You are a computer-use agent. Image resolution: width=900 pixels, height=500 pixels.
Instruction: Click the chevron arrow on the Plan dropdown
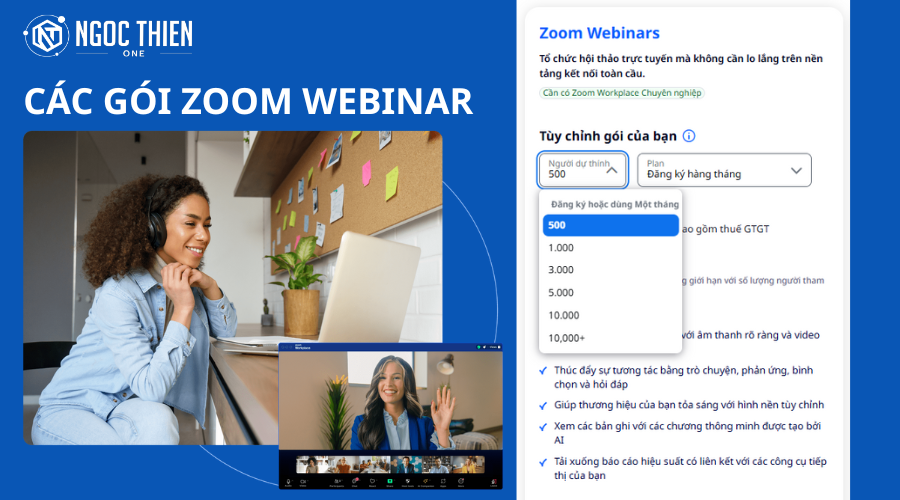click(x=796, y=170)
